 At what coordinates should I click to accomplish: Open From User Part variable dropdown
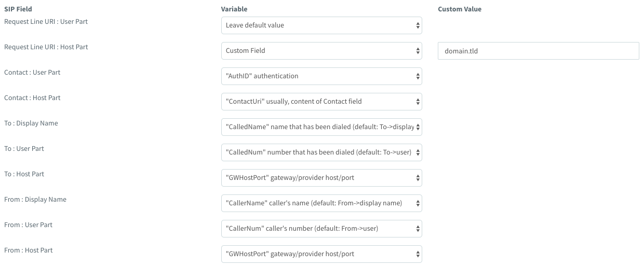tap(321, 229)
